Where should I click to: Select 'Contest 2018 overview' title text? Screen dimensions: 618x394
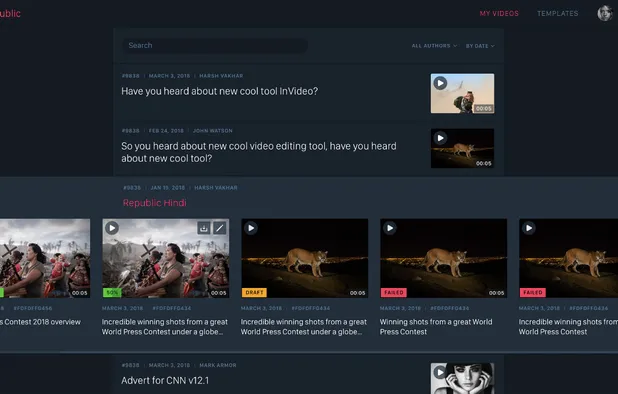coord(40,322)
